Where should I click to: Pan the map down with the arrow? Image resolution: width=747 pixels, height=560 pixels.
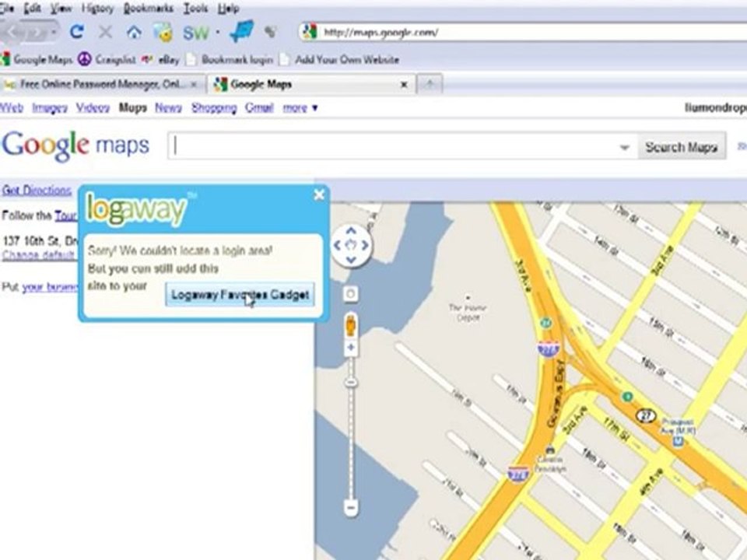[x=351, y=260]
